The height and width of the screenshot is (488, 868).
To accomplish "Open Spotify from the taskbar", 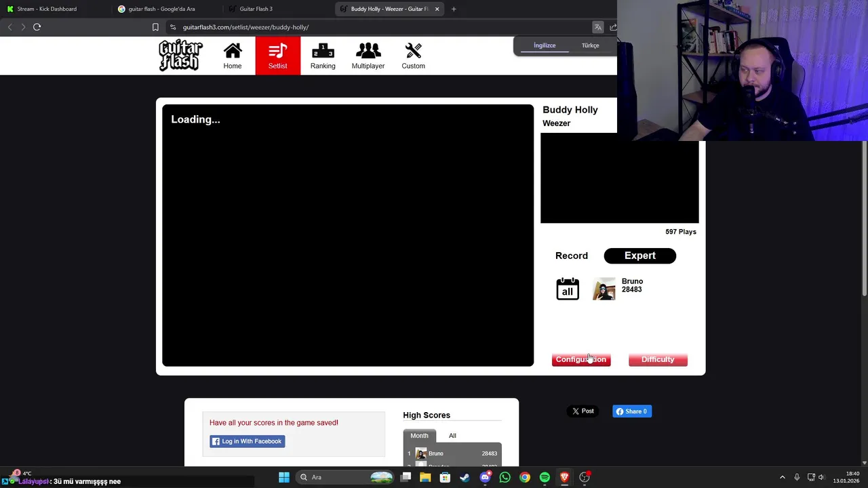I will pyautogui.click(x=545, y=477).
